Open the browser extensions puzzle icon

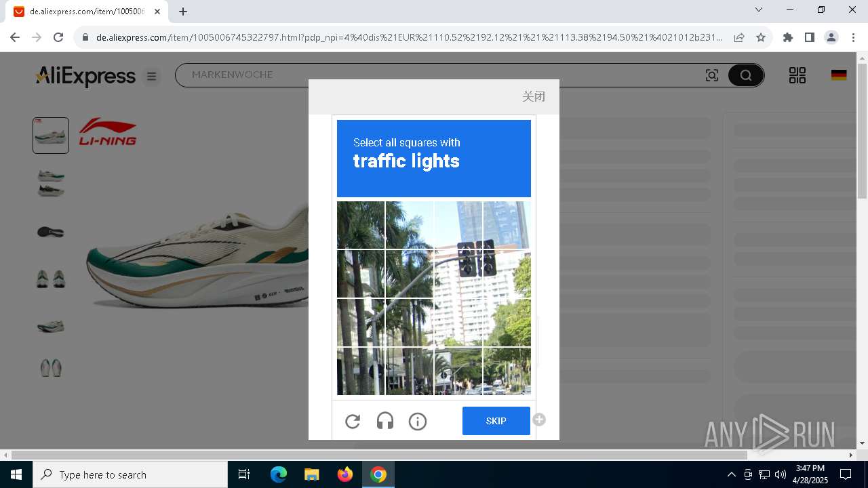(788, 37)
